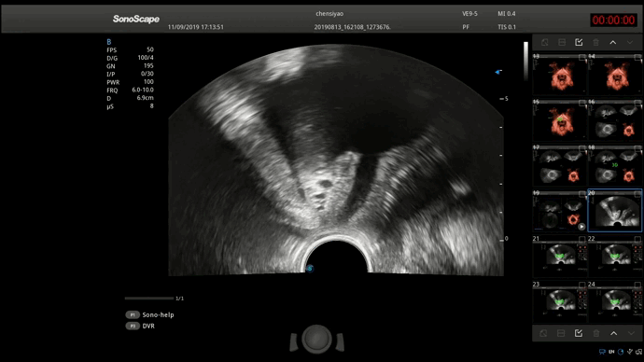644x362 pixels.
Task: Click the P3 DVR button
Action: pyautogui.click(x=140, y=326)
